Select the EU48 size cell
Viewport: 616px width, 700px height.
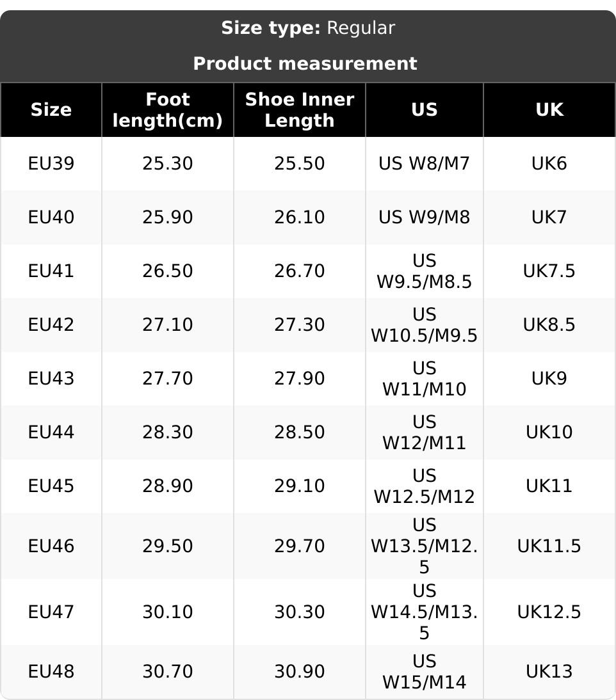tap(51, 672)
